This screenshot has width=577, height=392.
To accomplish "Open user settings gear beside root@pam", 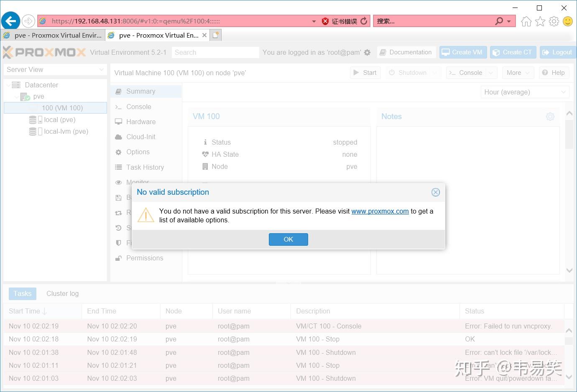I will coord(367,52).
